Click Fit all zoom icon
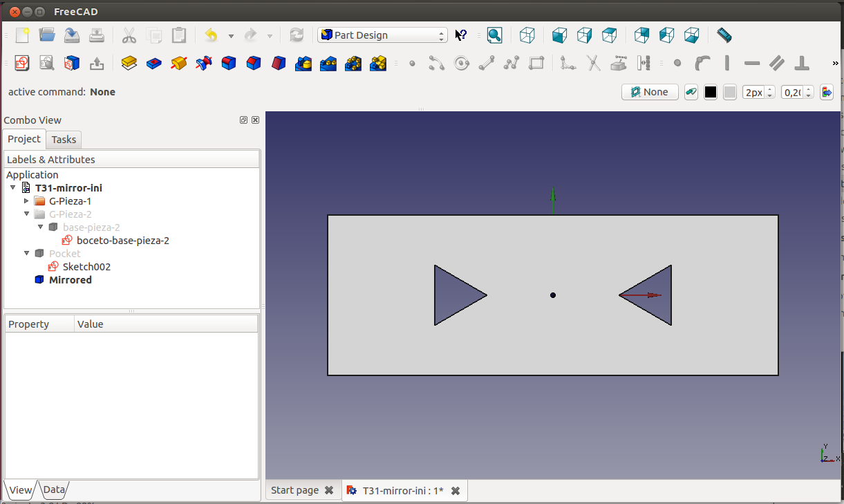844x504 pixels. (494, 35)
